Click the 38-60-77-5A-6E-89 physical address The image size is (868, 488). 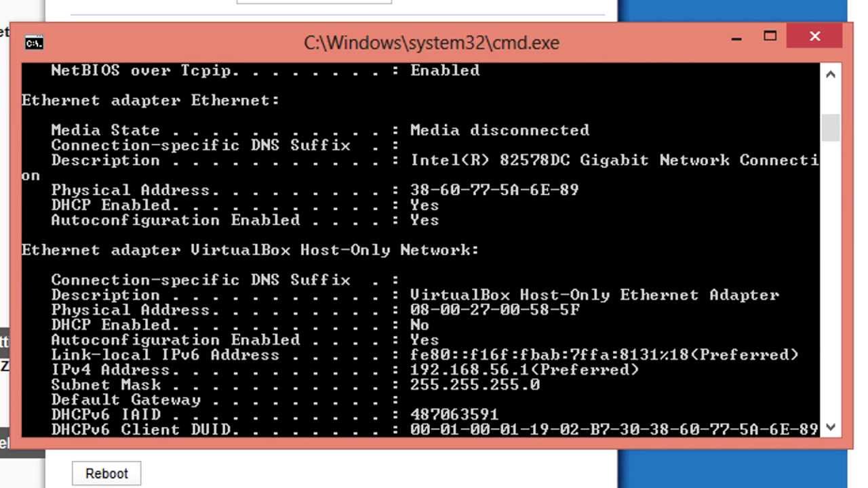[x=494, y=190]
